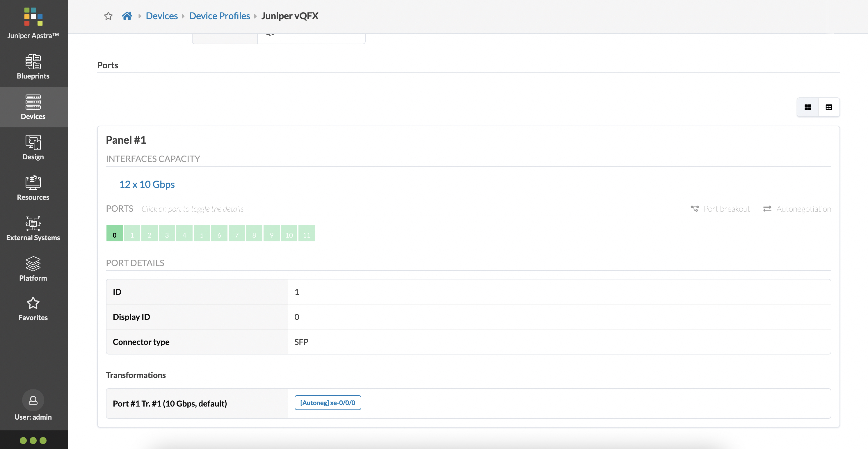
Task: Open Resources in sidebar
Action: pyautogui.click(x=33, y=188)
